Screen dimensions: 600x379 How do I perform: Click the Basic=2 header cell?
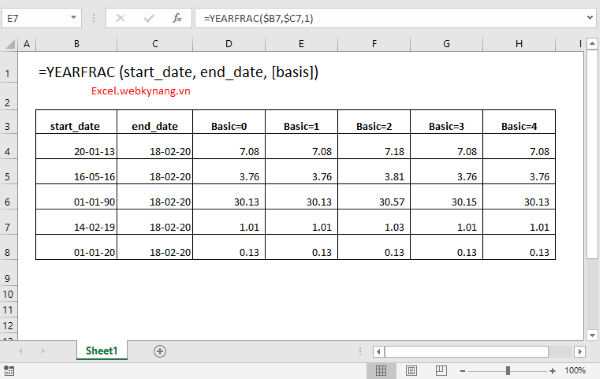tap(374, 122)
